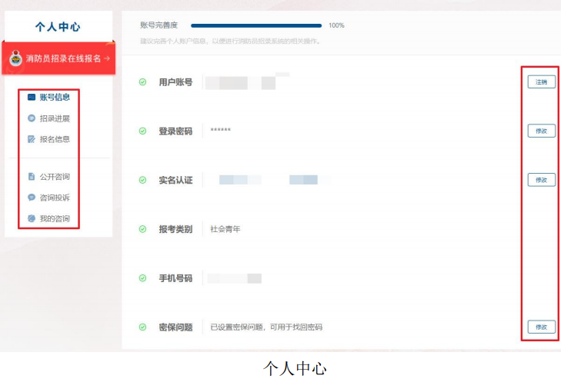Click the 公开咨询 file icon
Image resolution: width=567 pixels, height=392 pixels.
pos(31,177)
